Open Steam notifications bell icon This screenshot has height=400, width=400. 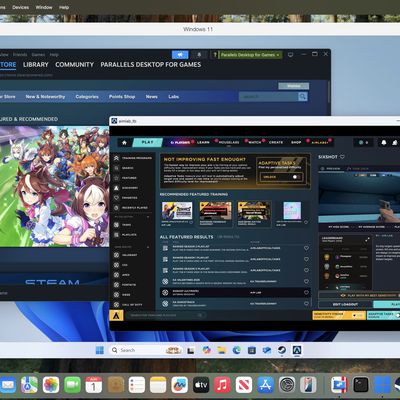[x=199, y=55]
